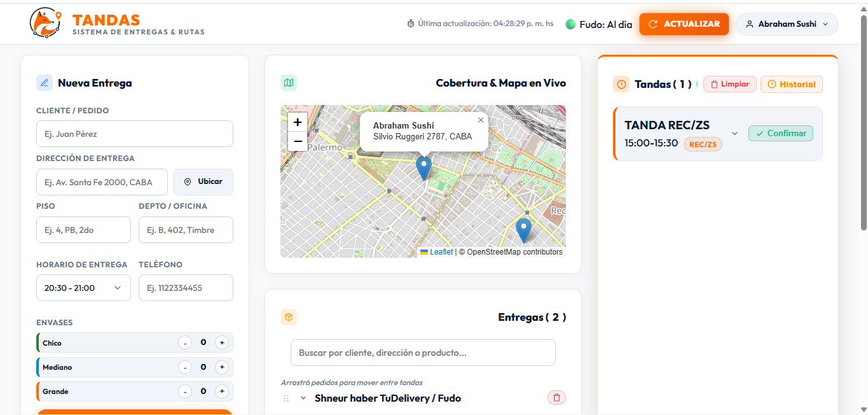Viewport: 868px width, 415px height.
Task: Click the pencil icon beside Nueva Entrega
Action: 45,83
